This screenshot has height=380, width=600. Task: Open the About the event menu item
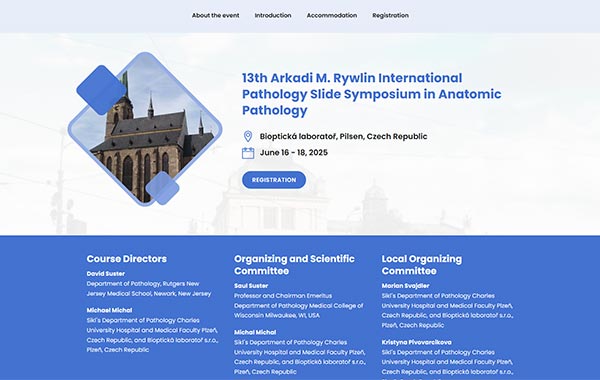[215, 15]
